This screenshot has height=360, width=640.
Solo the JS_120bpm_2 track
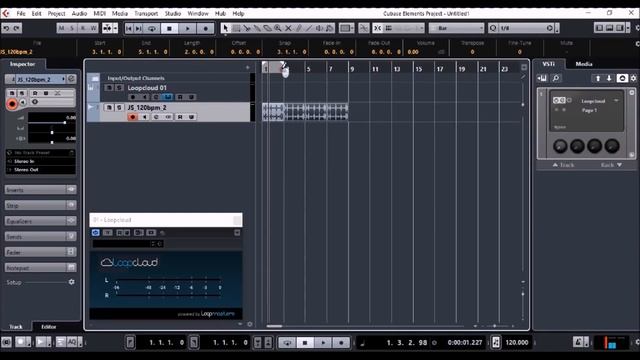pyautogui.click(x=119, y=107)
